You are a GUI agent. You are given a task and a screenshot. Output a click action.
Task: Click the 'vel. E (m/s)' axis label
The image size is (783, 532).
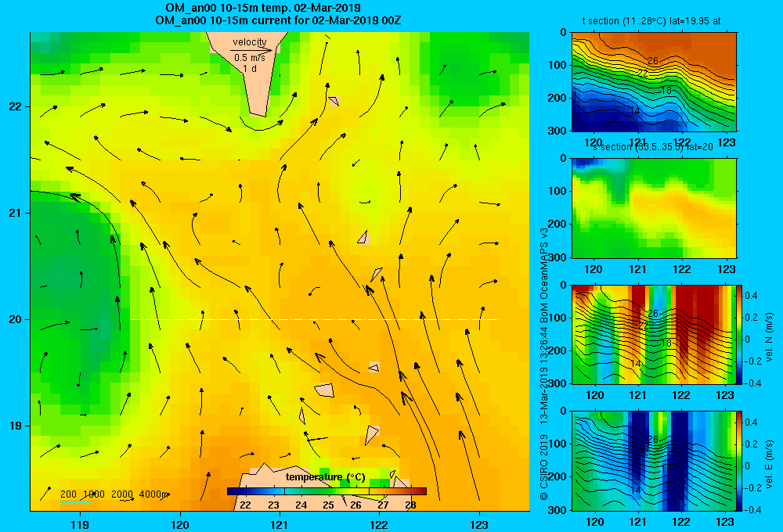(770, 463)
